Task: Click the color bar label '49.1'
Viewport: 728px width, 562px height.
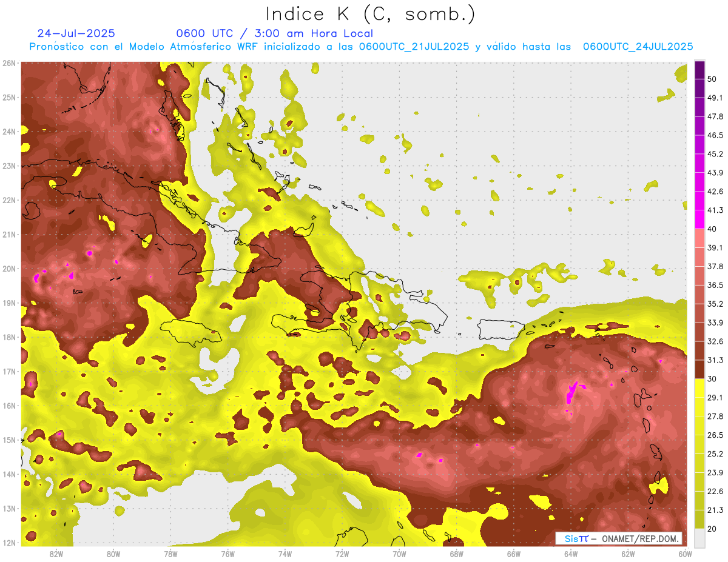Action: pyautogui.click(x=715, y=98)
